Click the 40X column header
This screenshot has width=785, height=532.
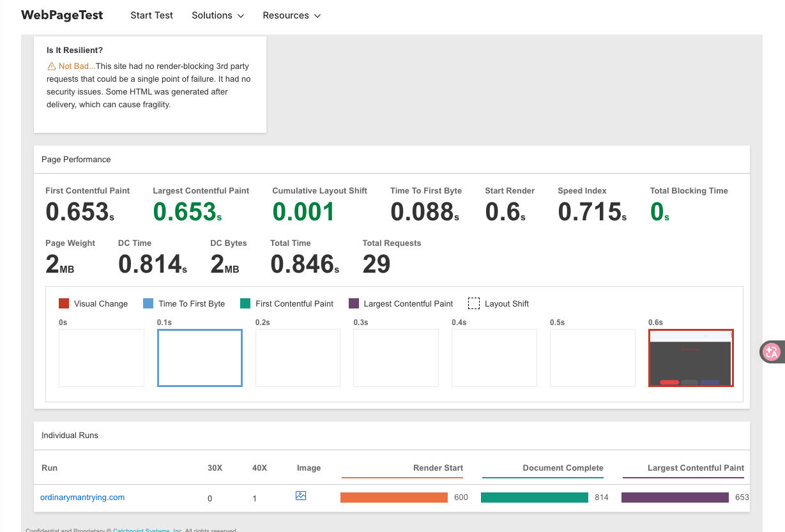point(259,468)
